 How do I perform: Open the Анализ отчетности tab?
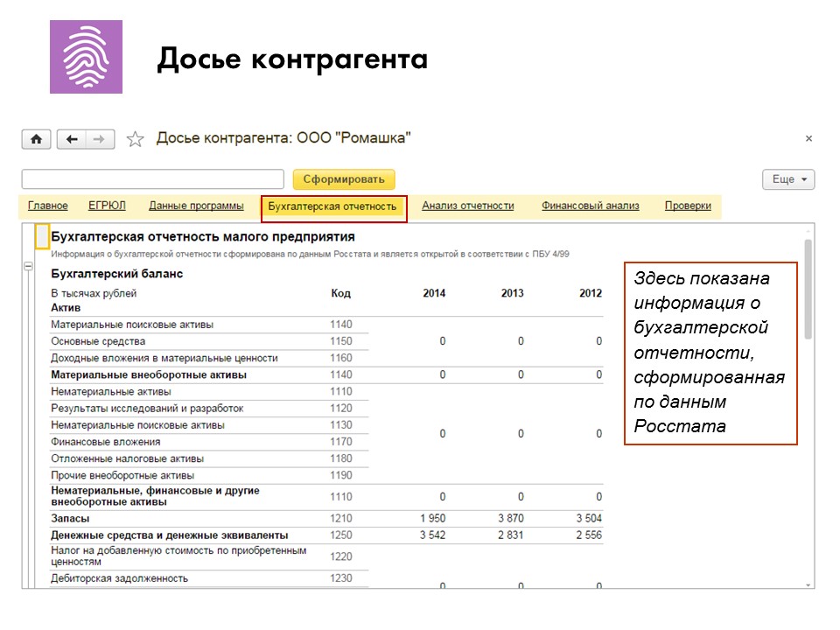(x=467, y=206)
